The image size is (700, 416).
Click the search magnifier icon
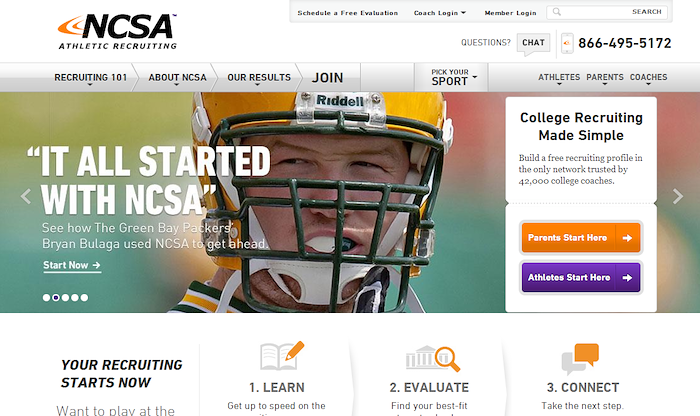coord(557,12)
